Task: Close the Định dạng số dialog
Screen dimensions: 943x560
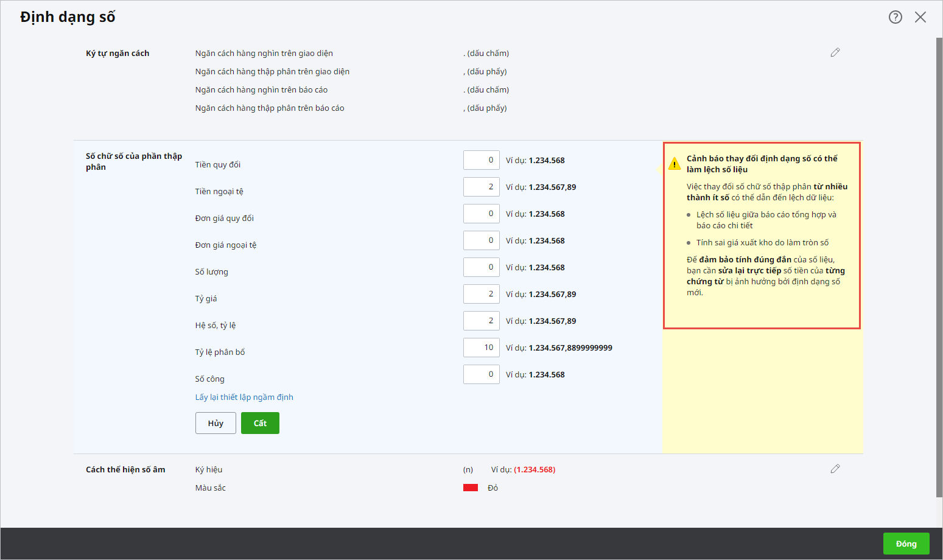Action: click(x=920, y=17)
